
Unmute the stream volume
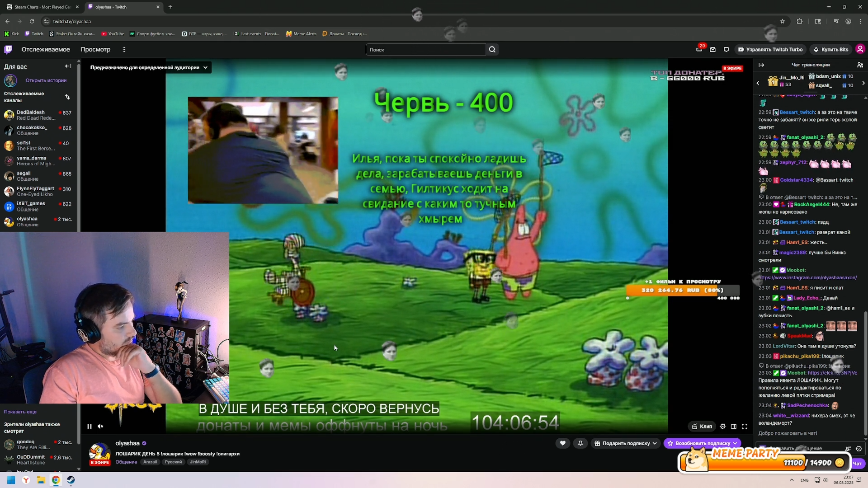pyautogui.click(x=100, y=426)
